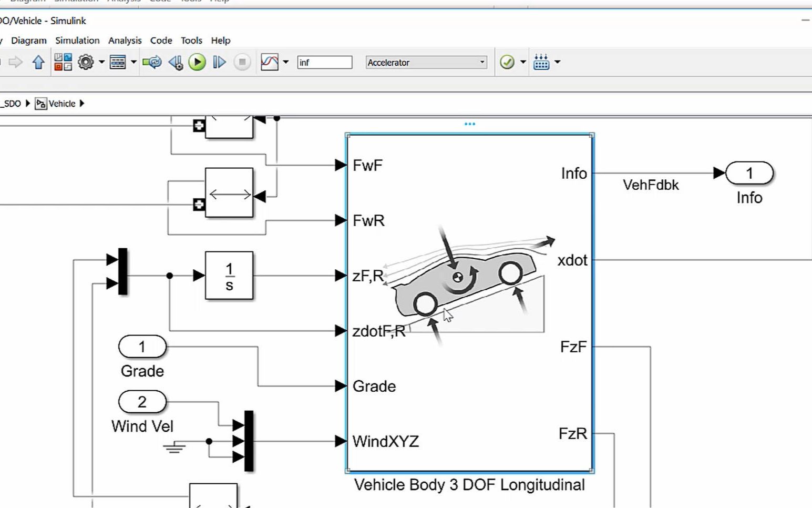Click the forward navigation arrow

click(16, 63)
